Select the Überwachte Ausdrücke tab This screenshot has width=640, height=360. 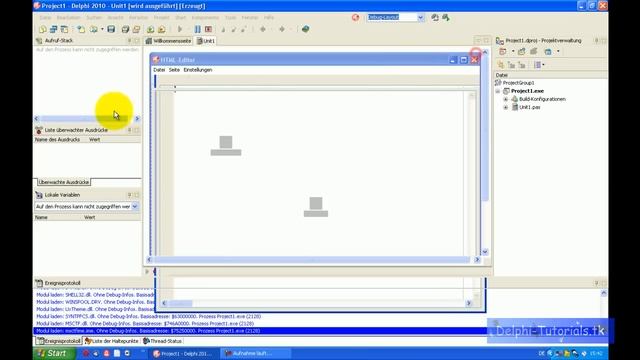(64, 182)
